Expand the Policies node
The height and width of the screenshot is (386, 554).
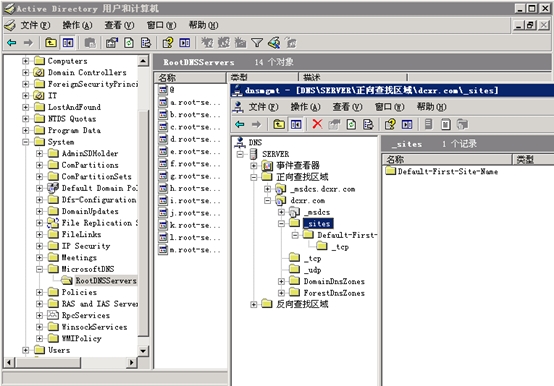40,292
